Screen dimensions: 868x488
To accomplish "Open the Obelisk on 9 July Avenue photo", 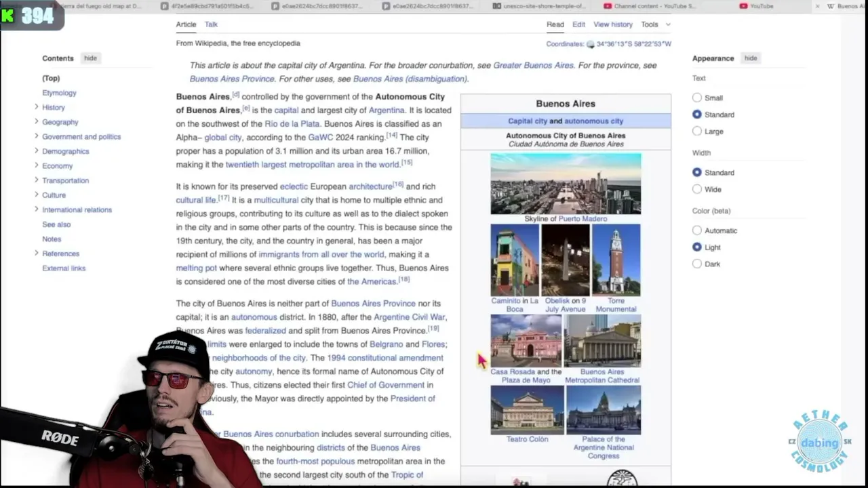I will click(566, 260).
